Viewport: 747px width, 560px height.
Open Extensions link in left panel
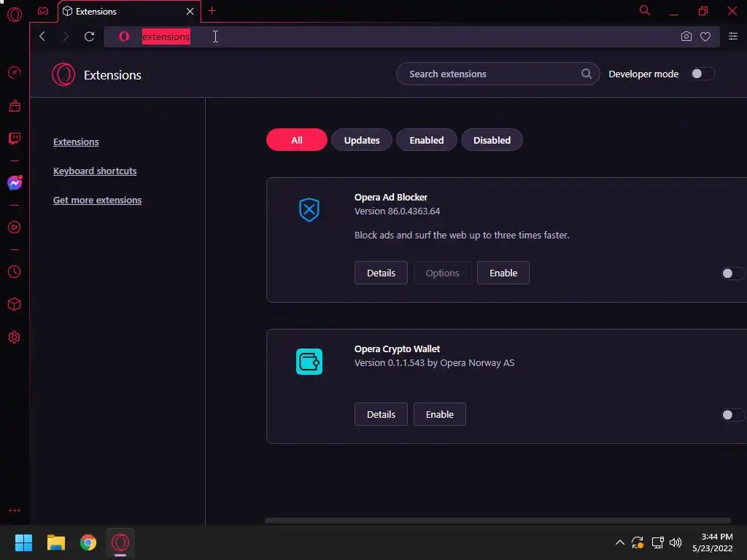coord(76,142)
